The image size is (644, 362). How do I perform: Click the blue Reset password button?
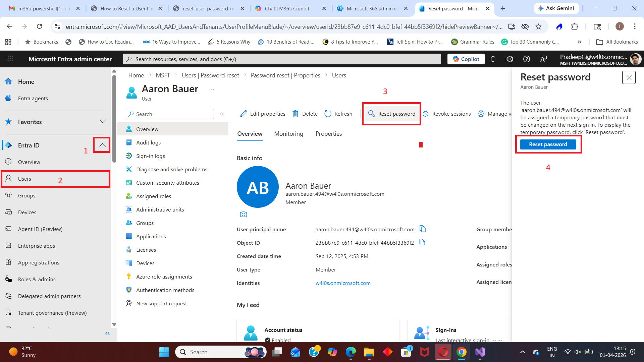coord(548,144)
